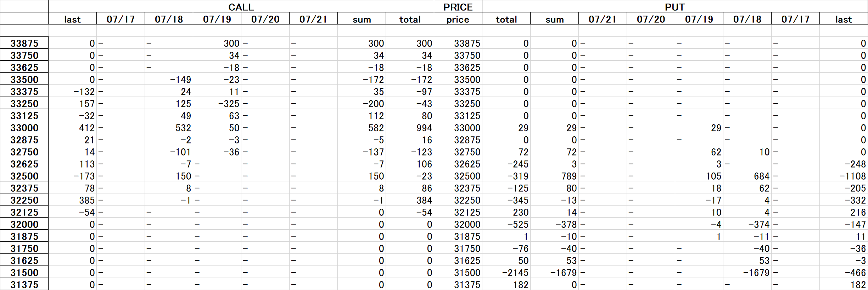Select CALL 07/18 cell showing 532
The height and width of the screenshot is (290, 868).
coord(169,127)
